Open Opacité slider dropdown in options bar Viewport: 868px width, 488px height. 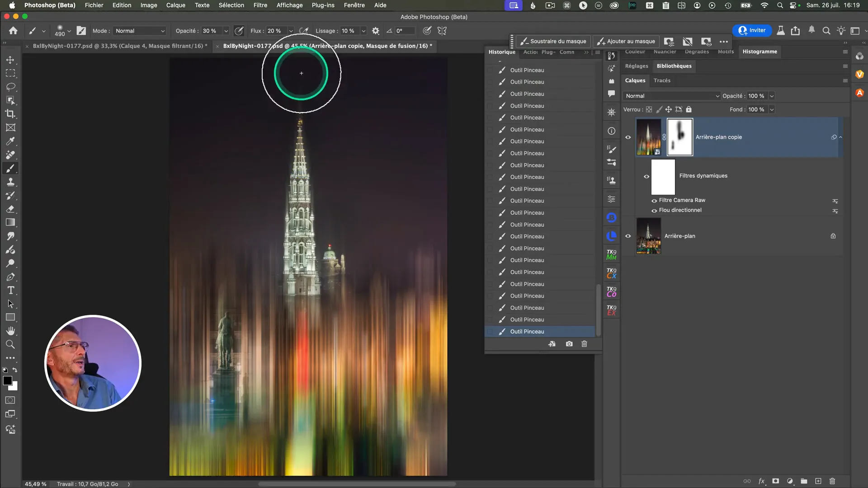[x=226, y=31]
